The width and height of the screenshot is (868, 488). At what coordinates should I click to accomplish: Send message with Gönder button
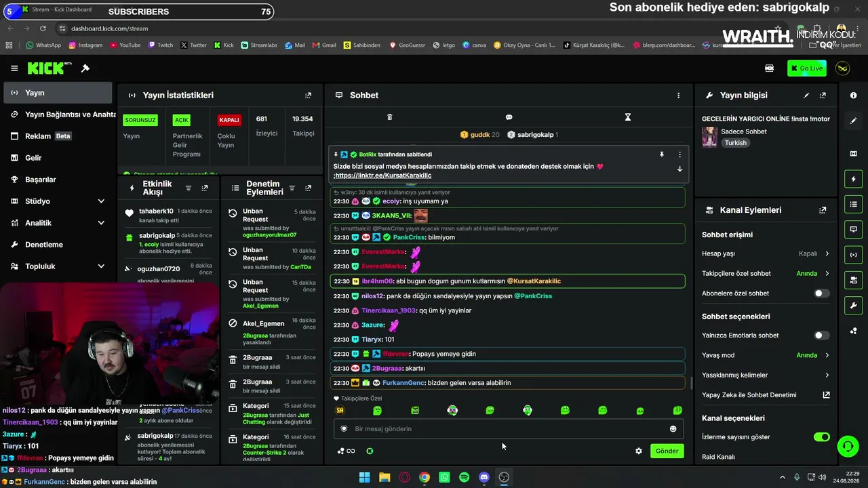[667, 451]
